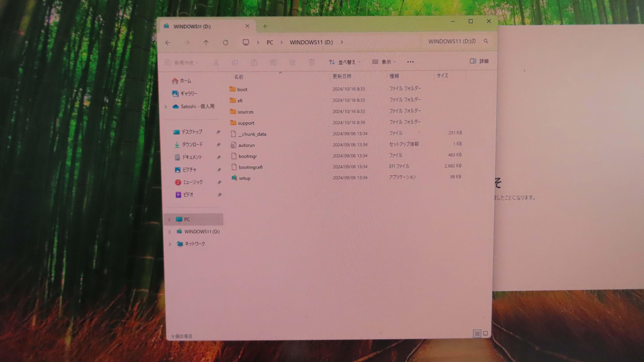Select the efi folder
The image size is (644, 362).
click(236, 101)
